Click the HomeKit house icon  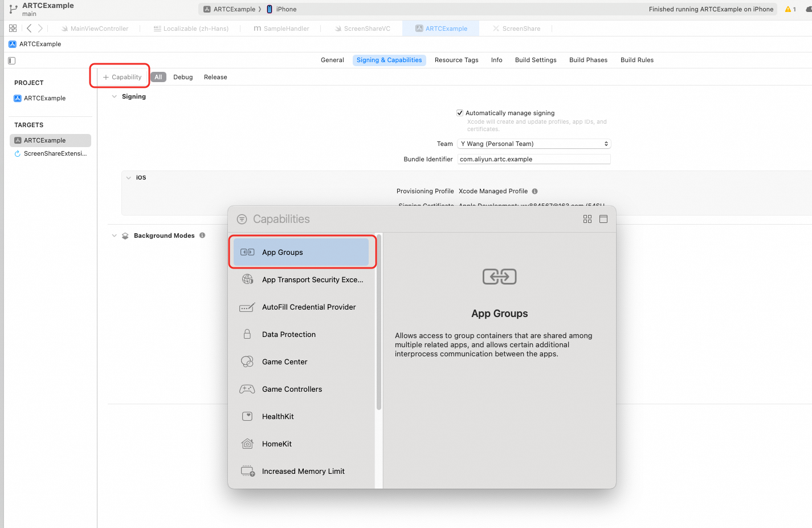(247, 444)
